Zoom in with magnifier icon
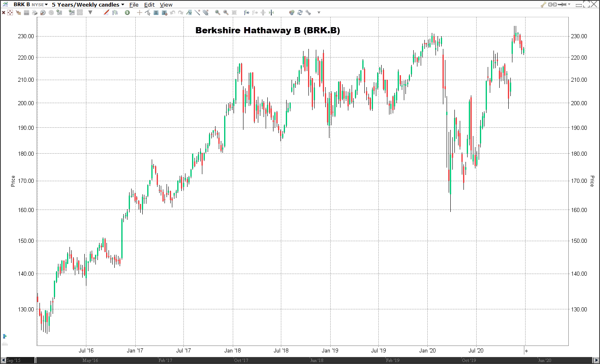This screenshot has width=600, height=364. click(218, 13)
